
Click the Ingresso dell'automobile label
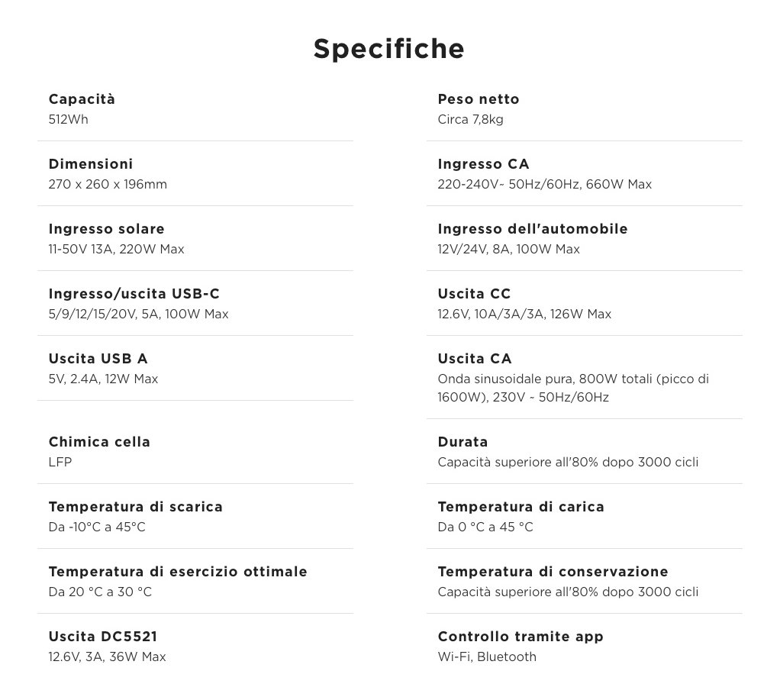pos(533,229)
